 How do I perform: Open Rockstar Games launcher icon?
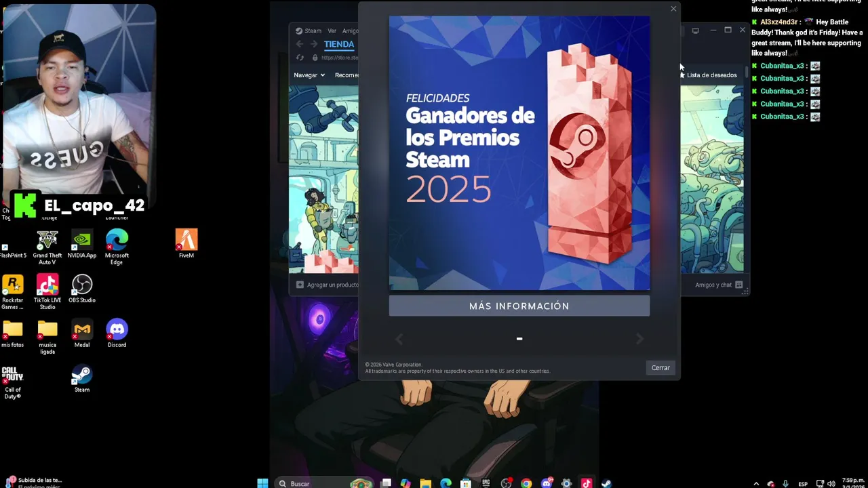pyautogui.click(x=13, y=292)
